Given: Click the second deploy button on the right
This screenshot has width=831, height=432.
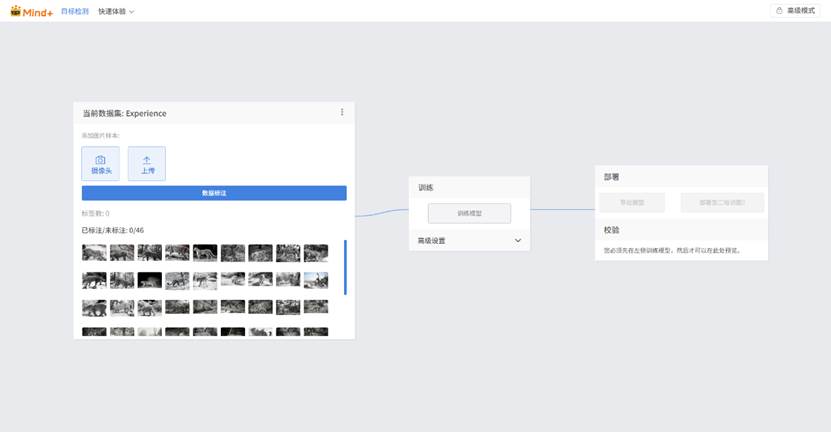Looking at the screenshot, I should [722, 203].
